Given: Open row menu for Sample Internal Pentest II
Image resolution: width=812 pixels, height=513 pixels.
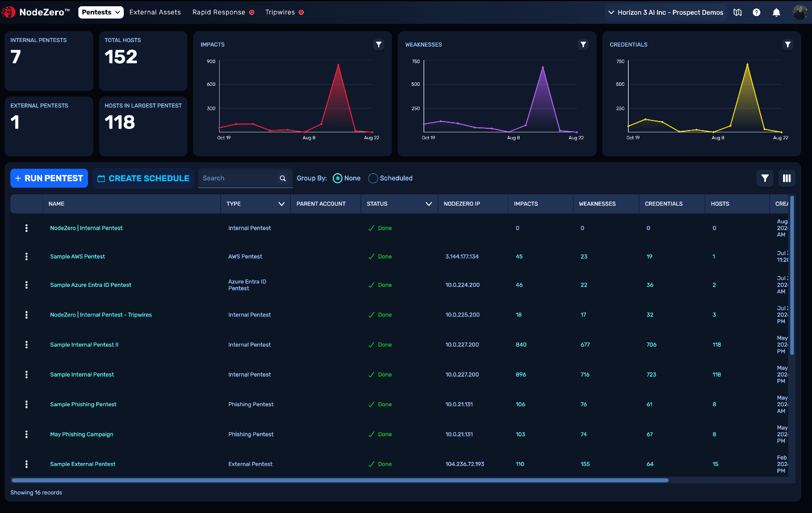Looking at the screenshot, I should [x=26, y=344].
